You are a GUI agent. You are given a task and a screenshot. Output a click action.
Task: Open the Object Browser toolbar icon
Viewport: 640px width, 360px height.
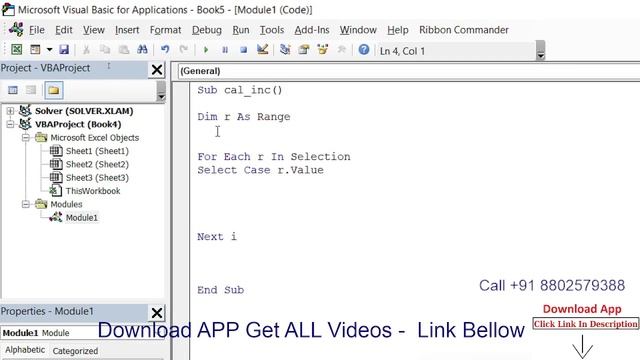point(322,50)
